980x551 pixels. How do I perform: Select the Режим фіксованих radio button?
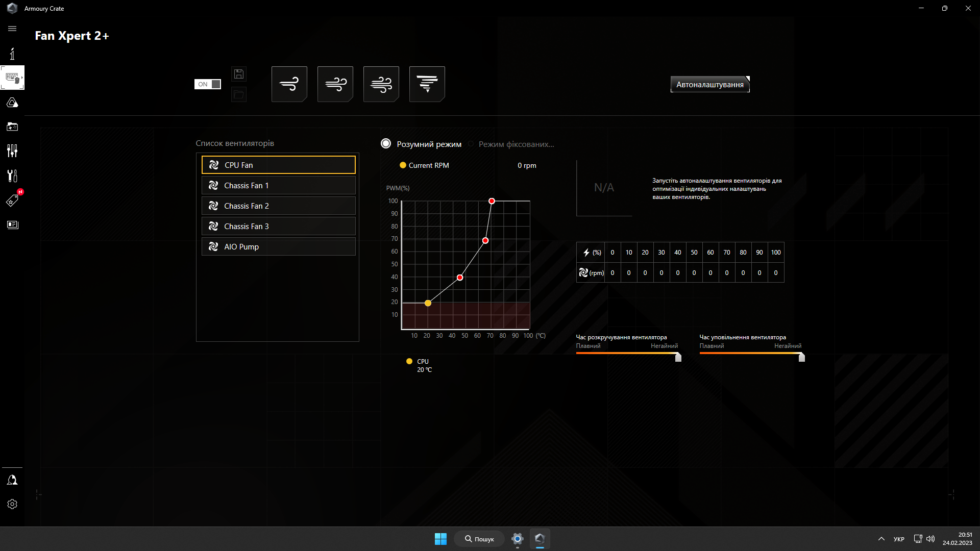pyautogui.click(x=471, y=144)
